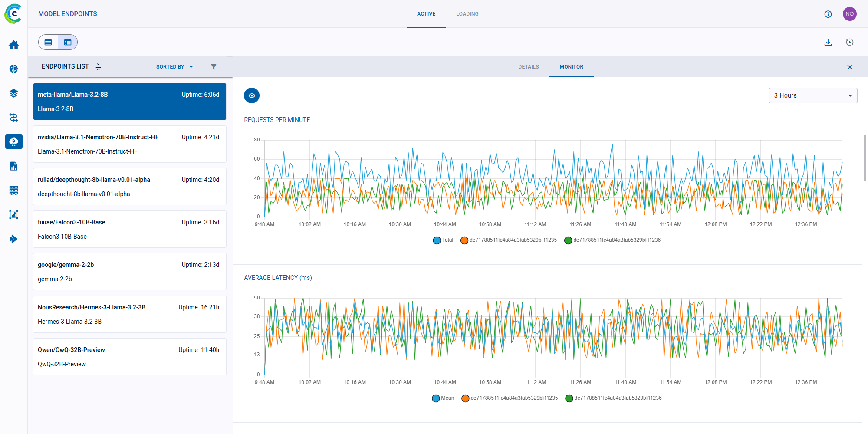868x434 pixels.
Task: Open the Loading tab at the top
Action: pyautogui.click(x=467, y=13)
